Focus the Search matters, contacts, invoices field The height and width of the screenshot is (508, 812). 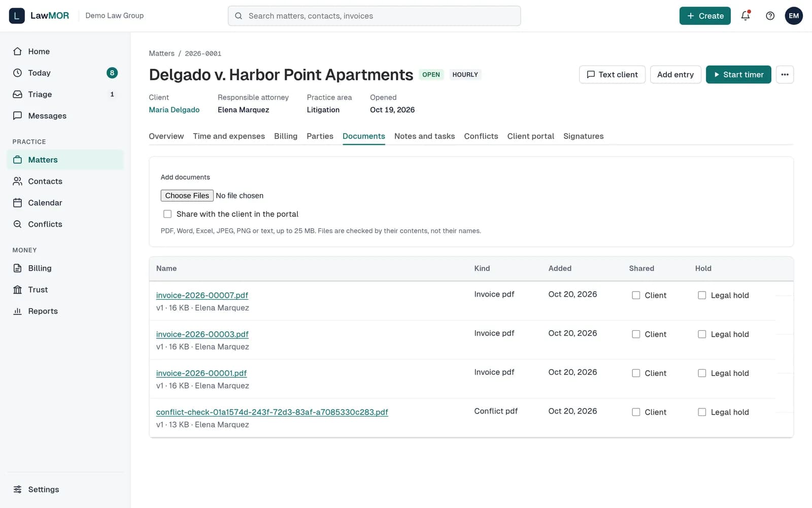tap(374, 16)
